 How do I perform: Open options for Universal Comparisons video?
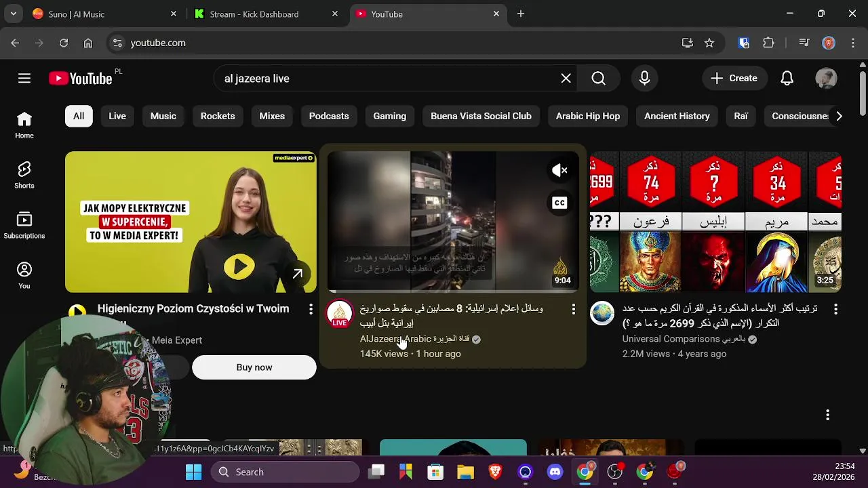(835, 309)
